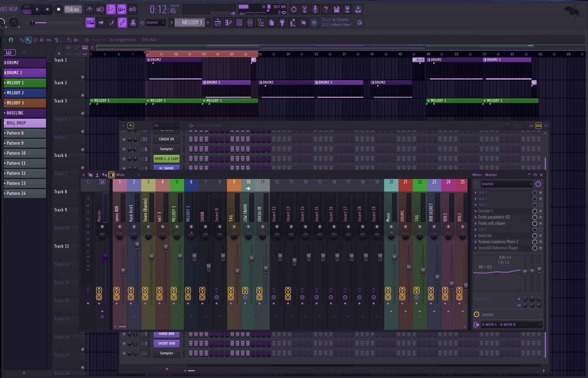This screenshot has width=588, height=378.
Task: Move the Master volume fader
Action: [105, 257]
